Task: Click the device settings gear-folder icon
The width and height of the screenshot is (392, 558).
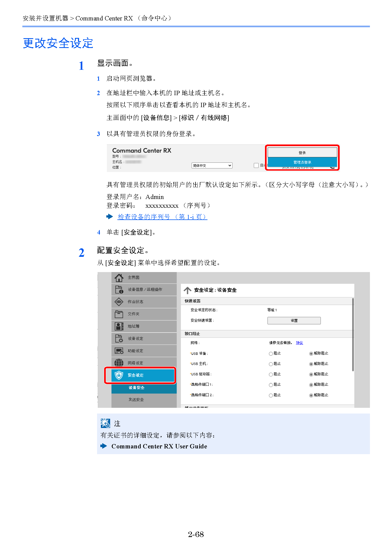Action: pos(119,339)
